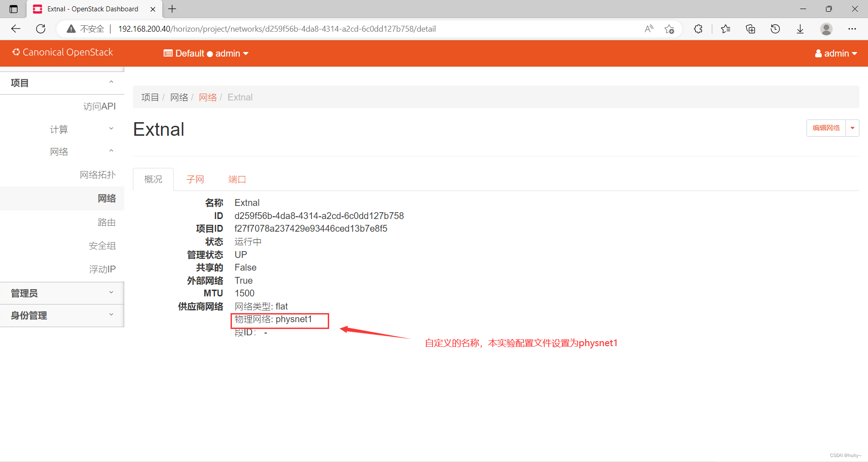This screenshot has width=868, height=462.
Task: Click the 网络类型: flat text
Action: point(261,306)
